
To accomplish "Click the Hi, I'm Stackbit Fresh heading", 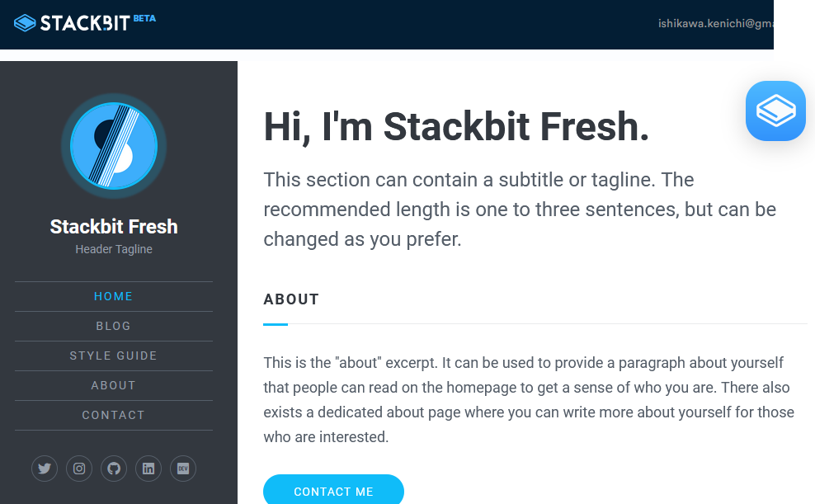I will tap(456, 127).
